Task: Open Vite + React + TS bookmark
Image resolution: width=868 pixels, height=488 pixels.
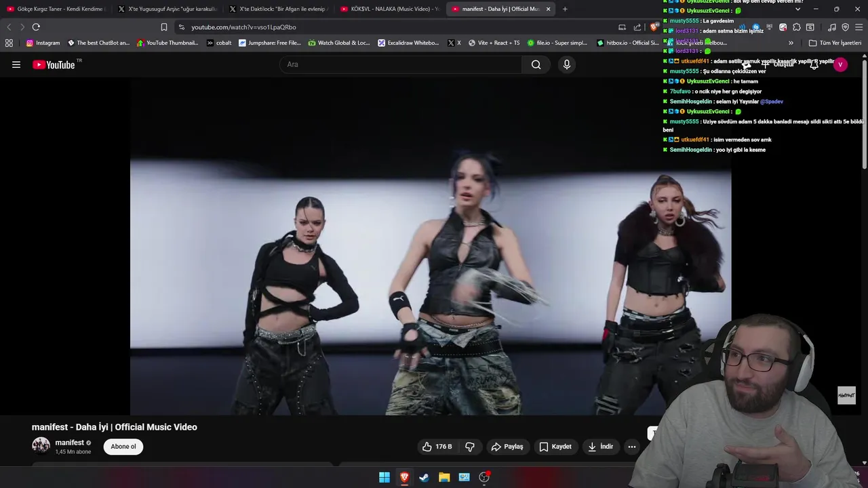Action: 494,43
